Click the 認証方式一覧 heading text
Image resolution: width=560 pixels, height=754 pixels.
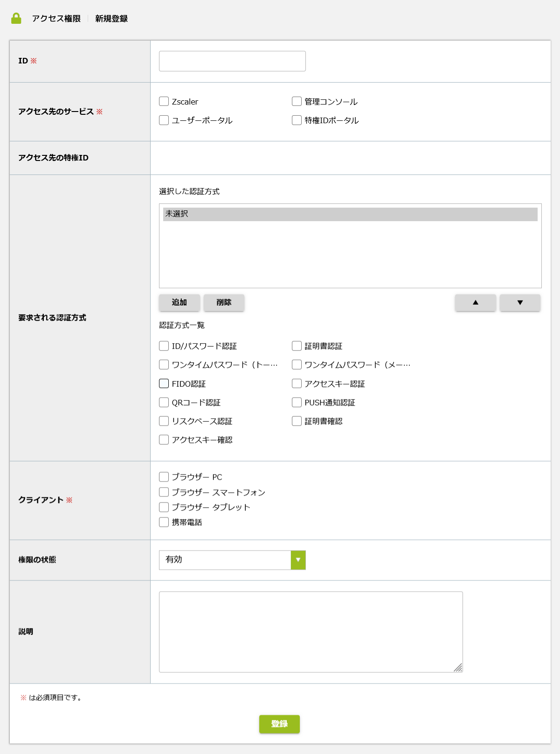pyautogui.click(x=182, y=325)
